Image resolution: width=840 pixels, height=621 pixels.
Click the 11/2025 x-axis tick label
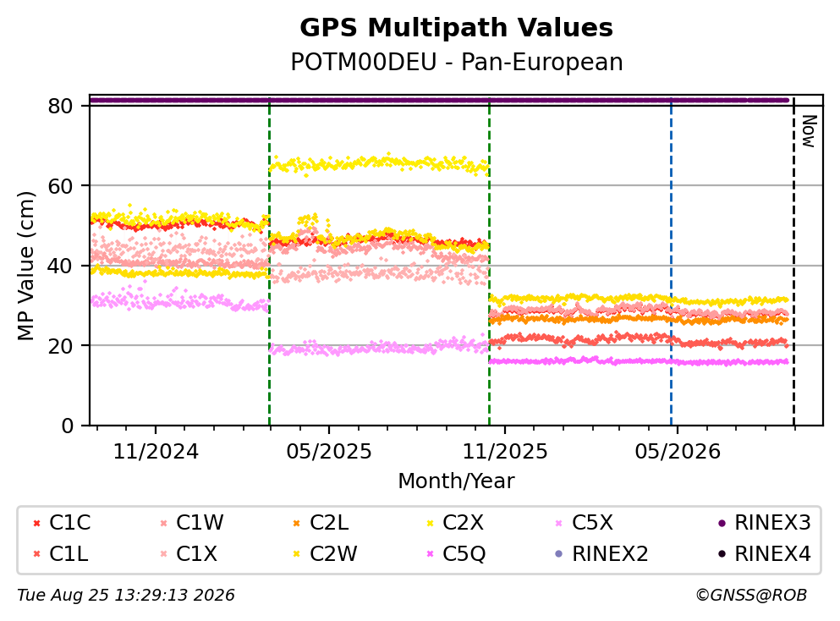pos(505,452)
